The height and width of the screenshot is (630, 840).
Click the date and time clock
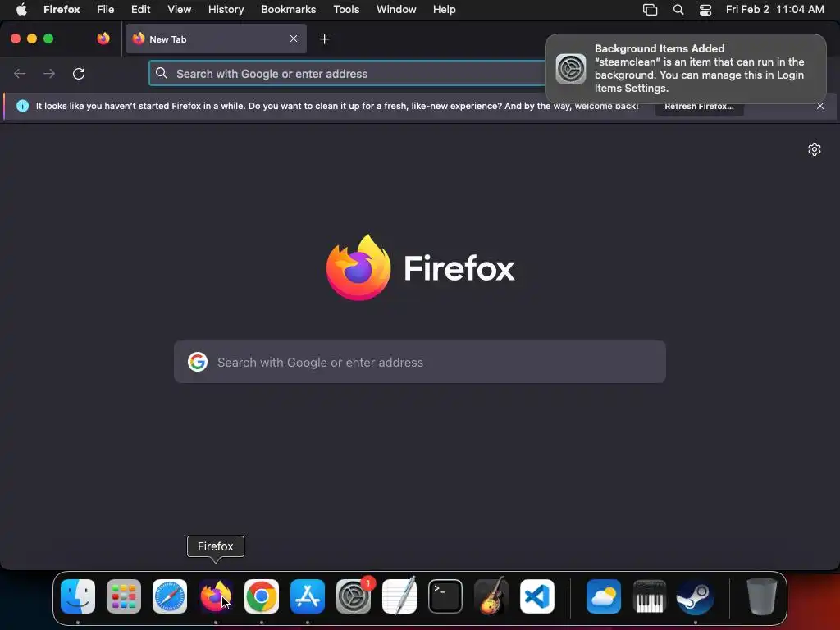(774, 10)
